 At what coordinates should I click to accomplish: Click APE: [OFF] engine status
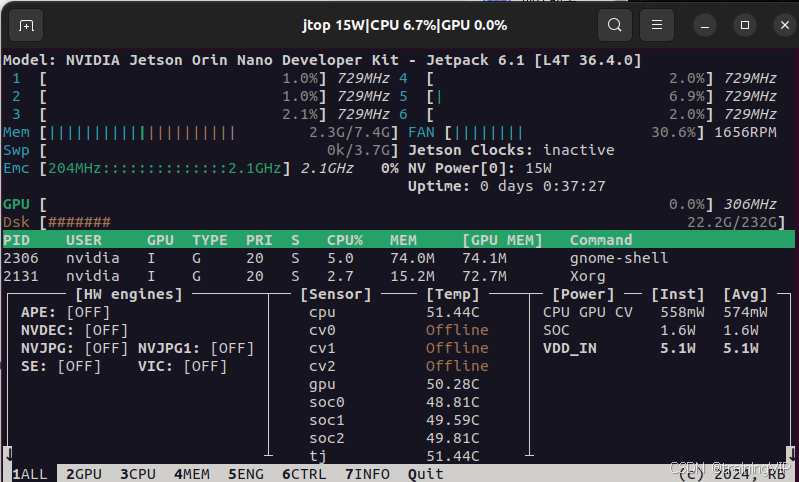65,312
